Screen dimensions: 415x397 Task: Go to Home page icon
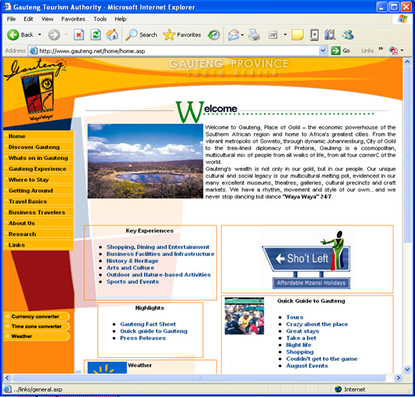point(112,35)
